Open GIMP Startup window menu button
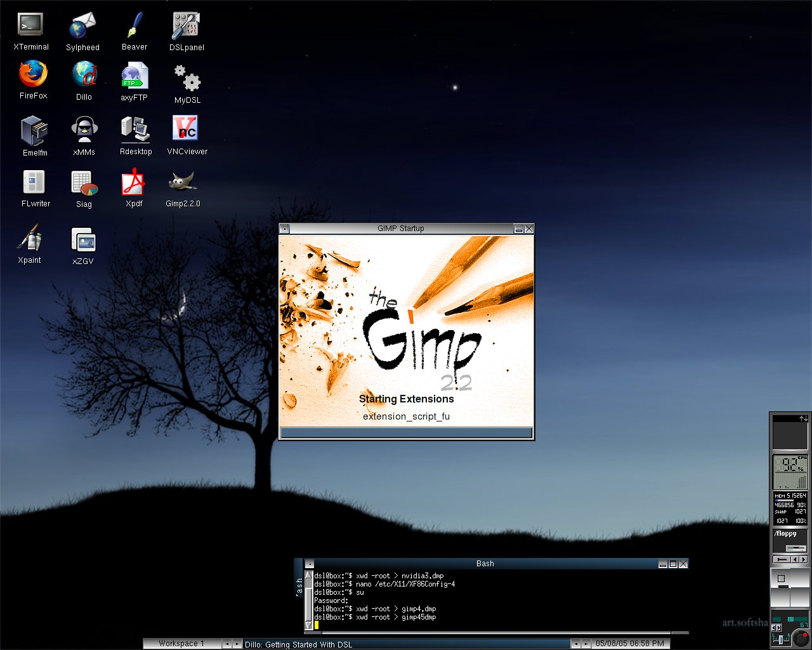The width and height of the screenshot is (812, 650). 285,229
